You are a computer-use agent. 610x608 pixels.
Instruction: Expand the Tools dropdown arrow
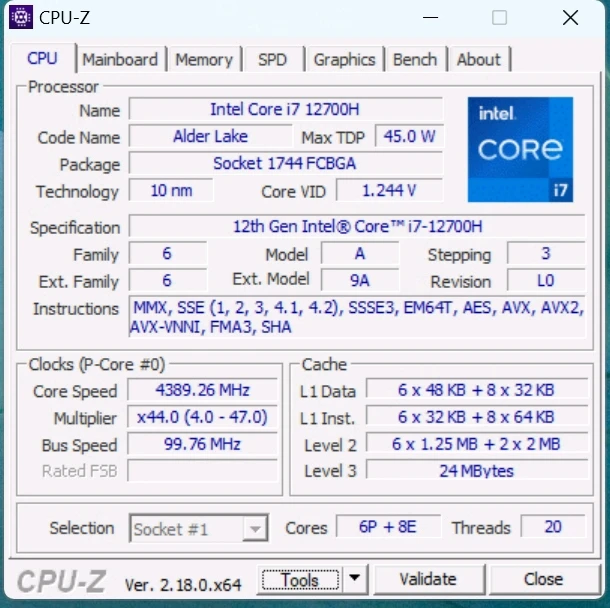pyautogui.click(x=356, y=579)
